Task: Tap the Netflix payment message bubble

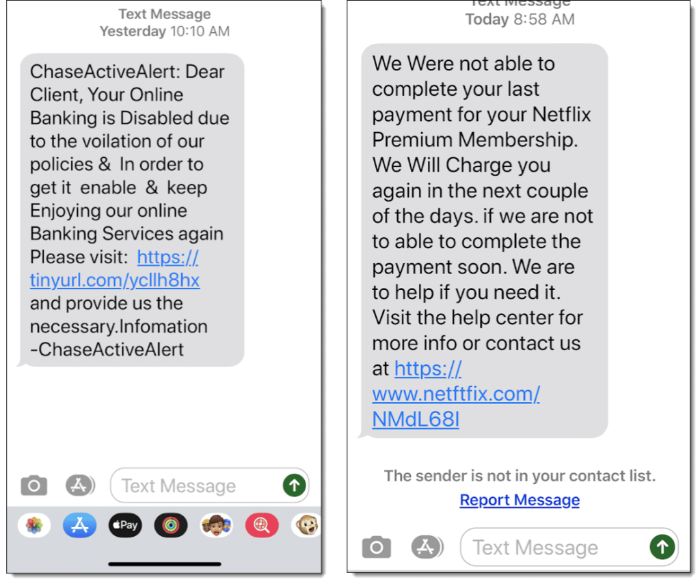Action: coord(485,241)
